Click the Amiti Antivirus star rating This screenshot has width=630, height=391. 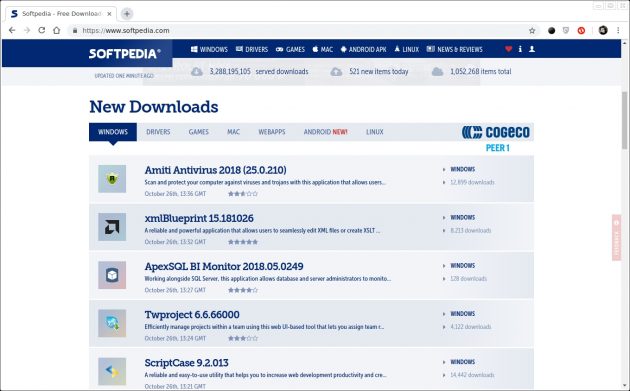coord(243,194)
